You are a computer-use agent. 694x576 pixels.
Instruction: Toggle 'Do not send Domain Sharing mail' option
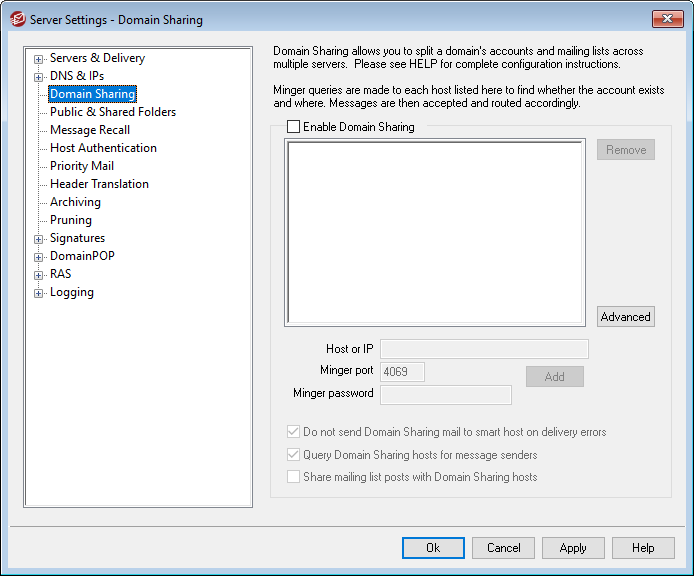tap(294, 433)
